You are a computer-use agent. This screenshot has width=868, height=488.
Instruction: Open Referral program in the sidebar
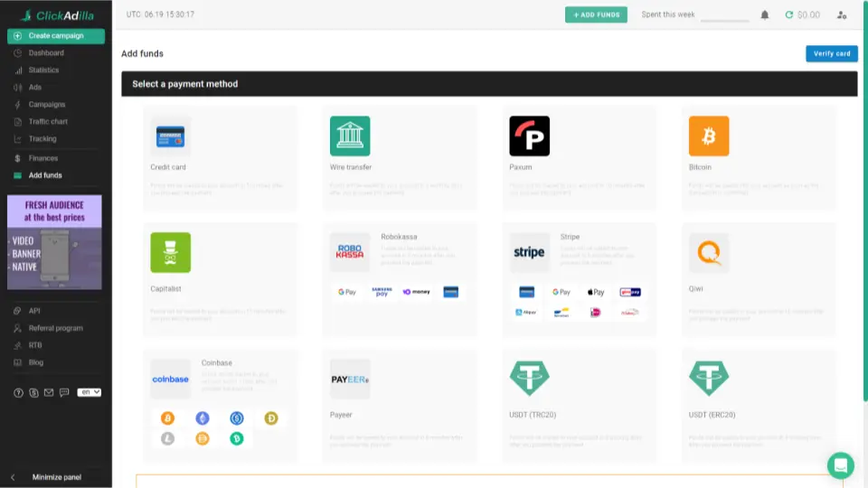(x=56, y=328)
